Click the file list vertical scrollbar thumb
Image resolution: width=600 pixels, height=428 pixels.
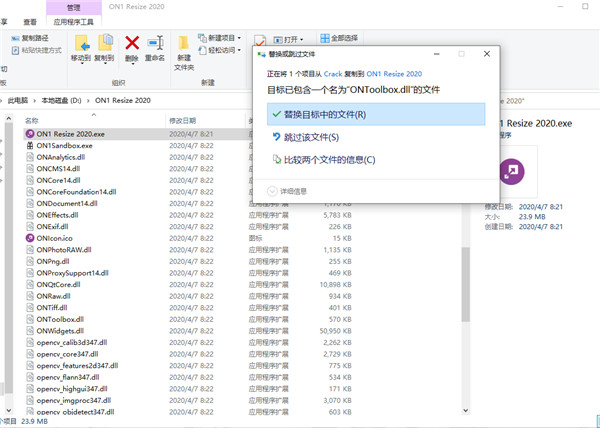pyautogui.click(x=465, y=284)
